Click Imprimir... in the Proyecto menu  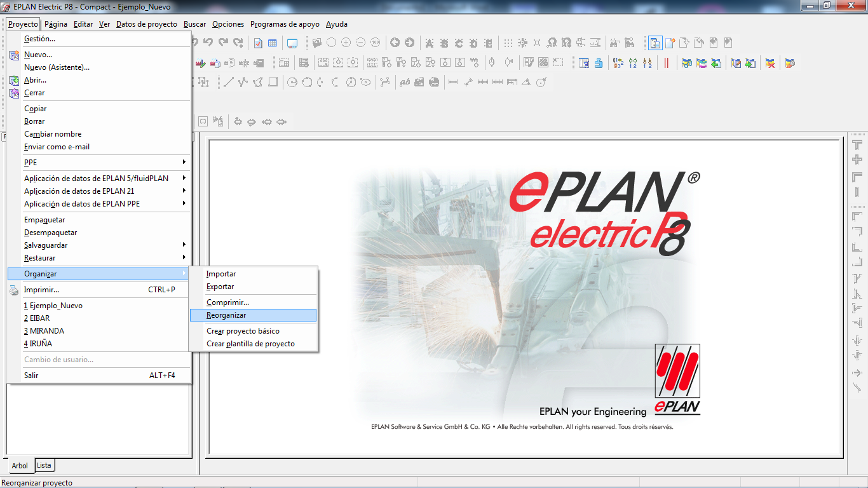pyautogui.click(x=41, y=290)
